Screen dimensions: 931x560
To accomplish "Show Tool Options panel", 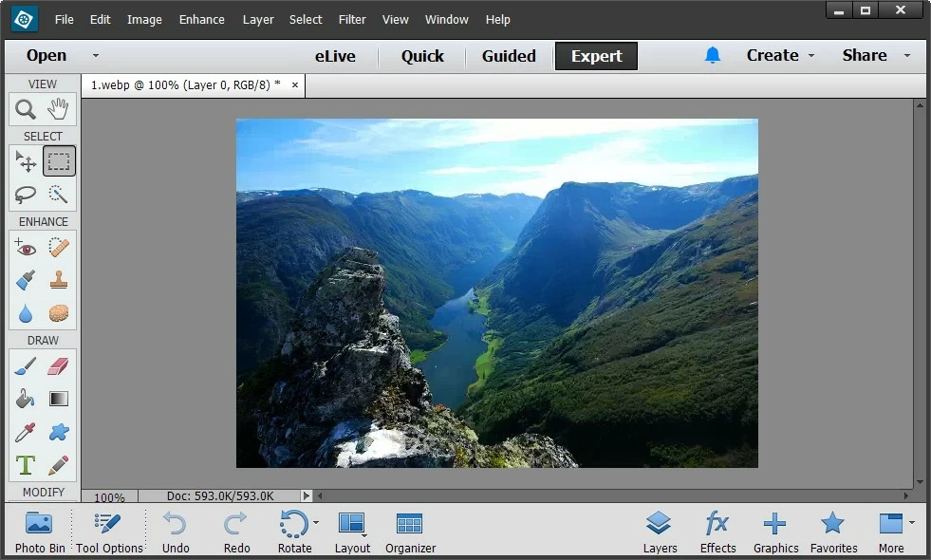I will pyautogui.click(x=109, y=532).
